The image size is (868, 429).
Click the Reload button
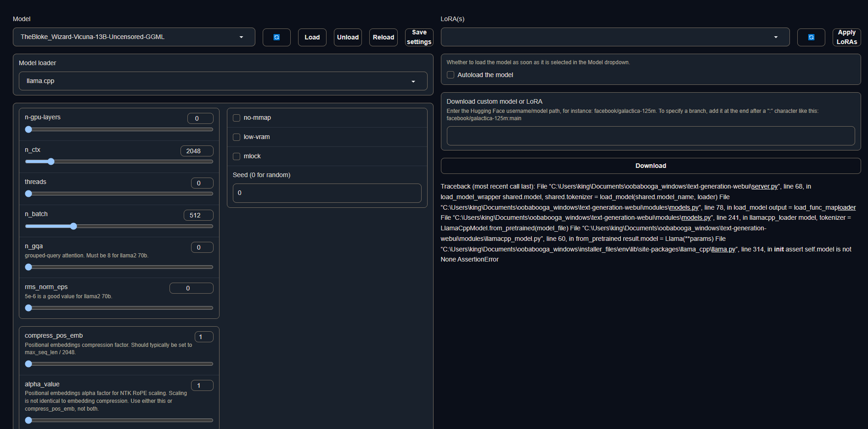tap(383, 37)
